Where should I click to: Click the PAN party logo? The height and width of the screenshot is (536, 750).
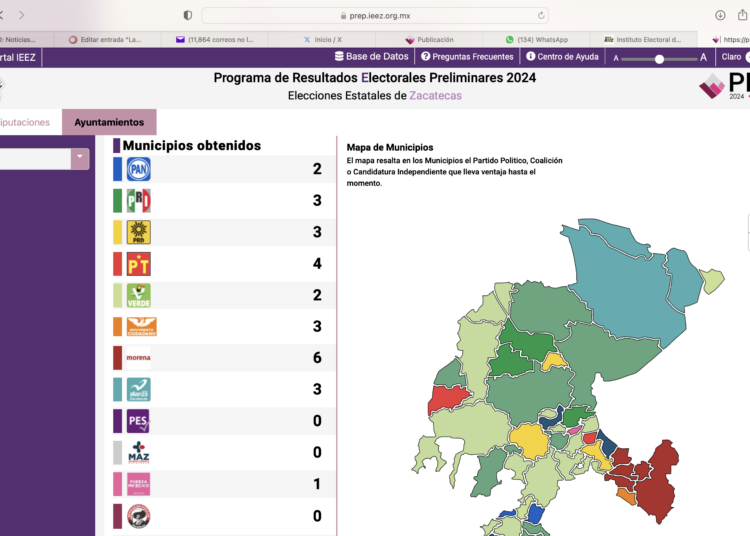138,169
